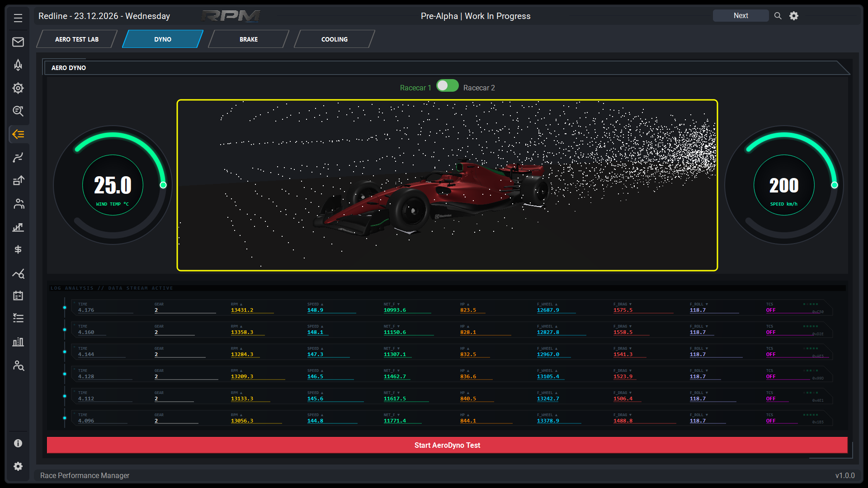
Task: Open the COOLING tab
Action: click(x=334, y=39)
